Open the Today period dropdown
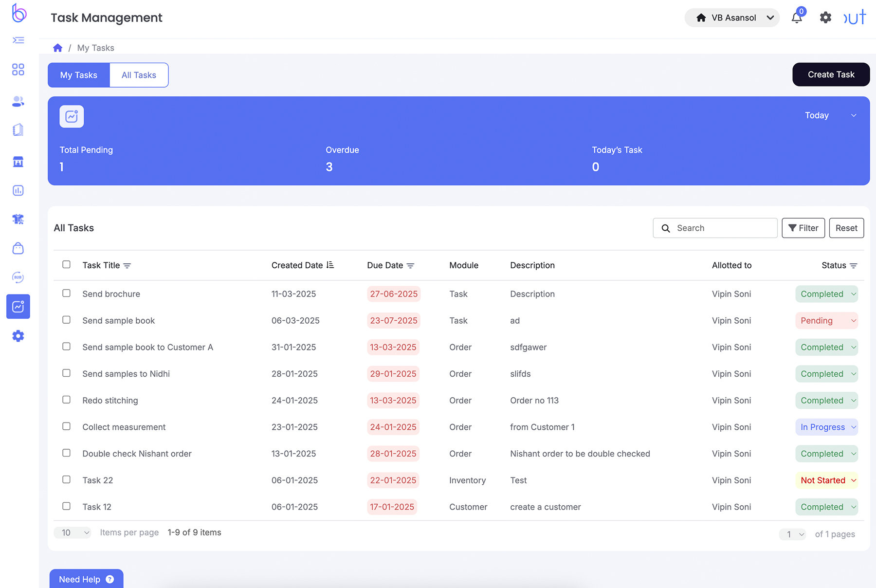 point(830,115)
